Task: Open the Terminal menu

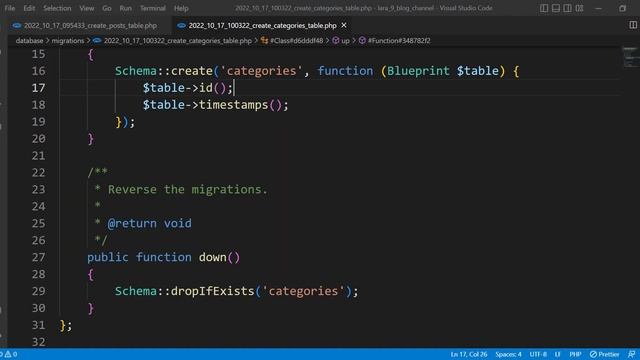Action: (153, 8)
